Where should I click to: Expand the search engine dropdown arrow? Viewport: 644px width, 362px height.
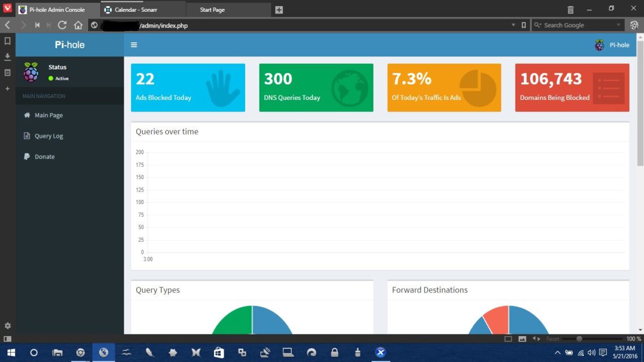click(x=618, y=25)
